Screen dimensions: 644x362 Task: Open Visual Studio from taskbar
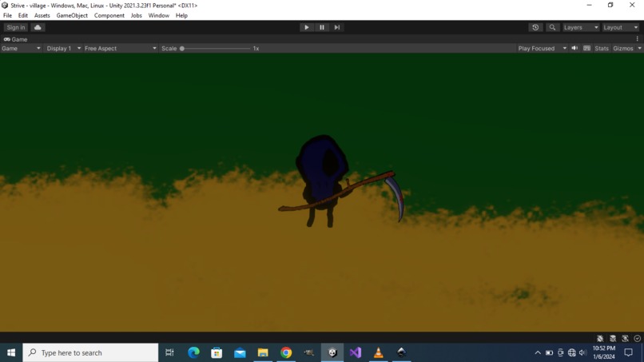356,352
